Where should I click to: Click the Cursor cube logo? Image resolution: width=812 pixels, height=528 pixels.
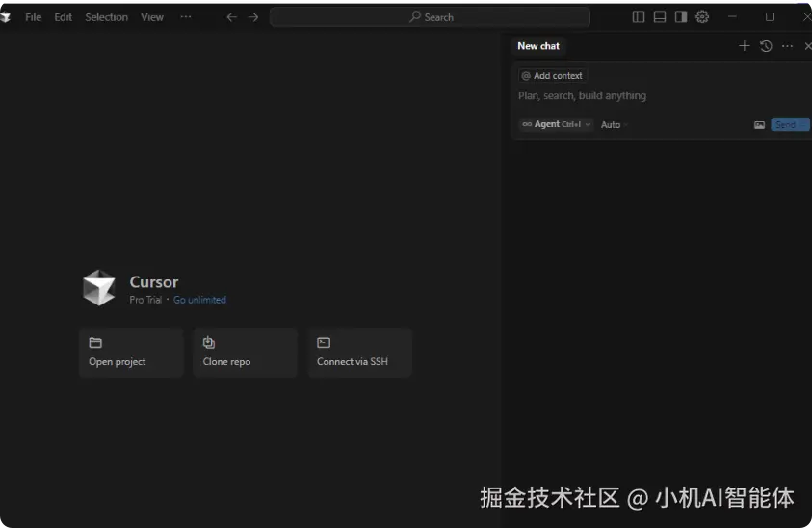point(98,287)
